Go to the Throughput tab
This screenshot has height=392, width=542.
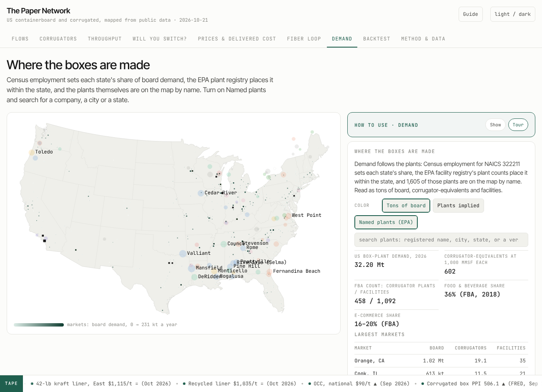[105, 39]
